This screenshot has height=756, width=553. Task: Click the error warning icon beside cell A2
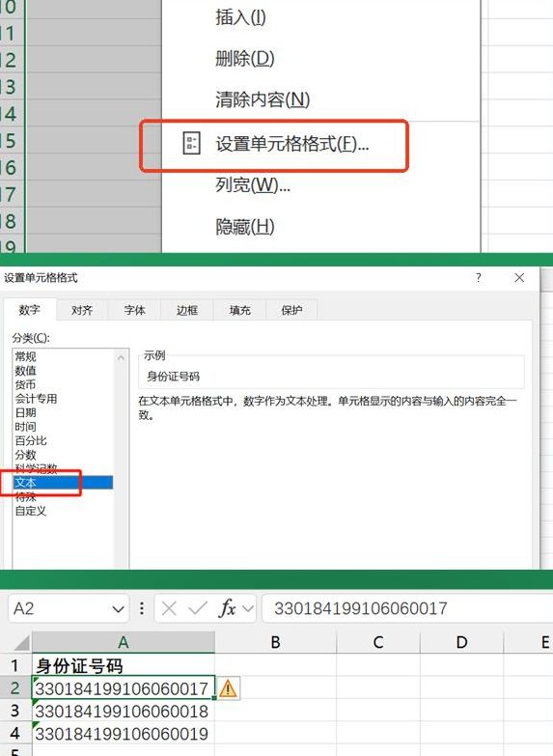(x=228, y=688)
